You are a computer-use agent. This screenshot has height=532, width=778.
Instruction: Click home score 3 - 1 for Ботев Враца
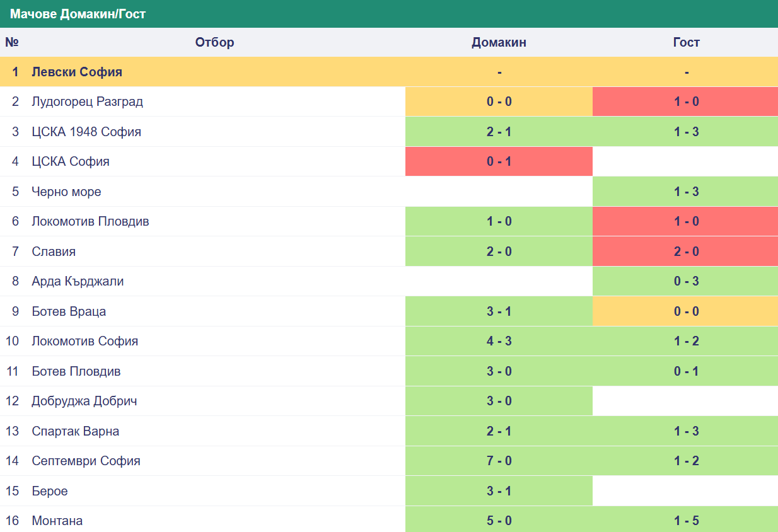coord(499,311)
